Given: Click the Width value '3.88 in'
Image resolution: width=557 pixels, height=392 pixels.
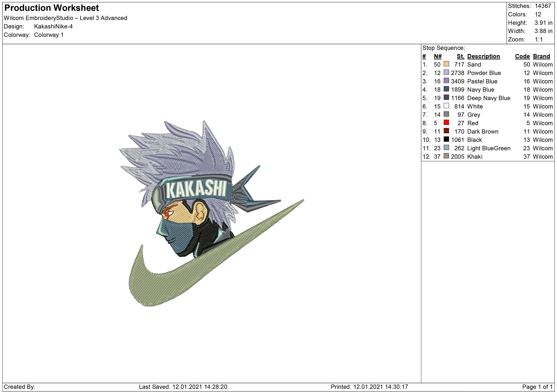Looking at the screenshot, I should pos(543,31).
